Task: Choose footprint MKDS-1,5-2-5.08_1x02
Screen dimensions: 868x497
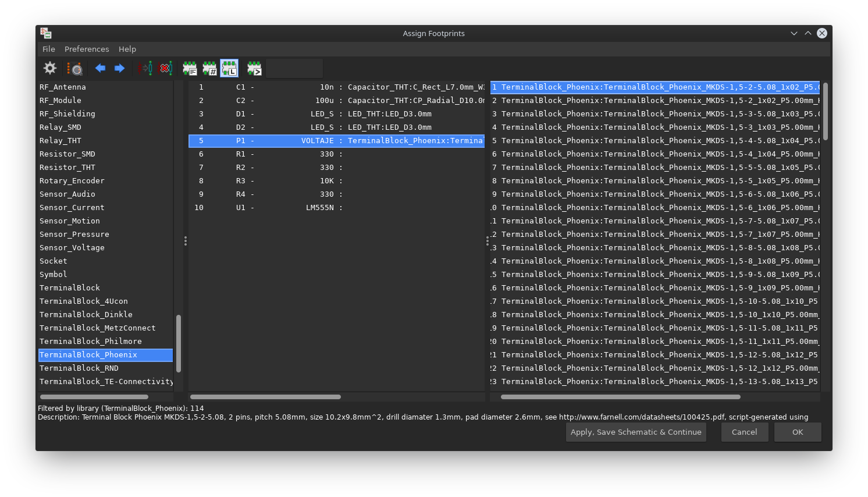Action: [x=655, y=87]
